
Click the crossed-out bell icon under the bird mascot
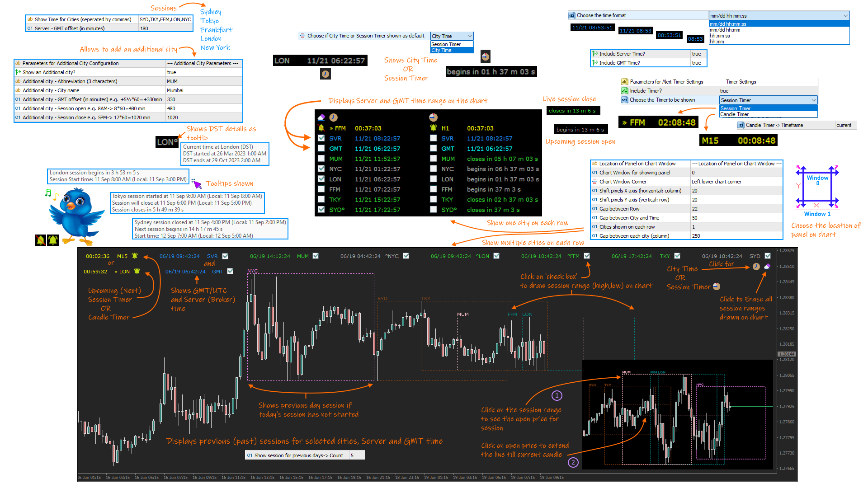pos(40,241)
